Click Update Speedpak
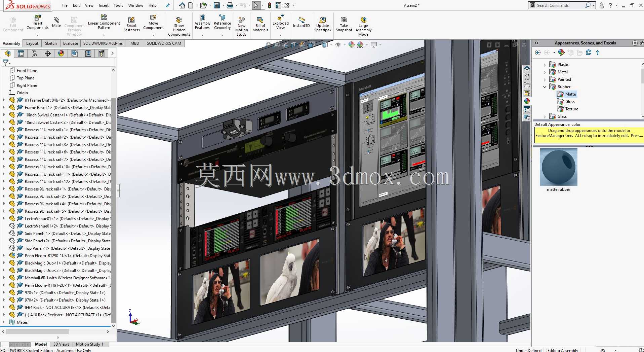This screenshot has width=644, height=352. [x=323, y=24]
